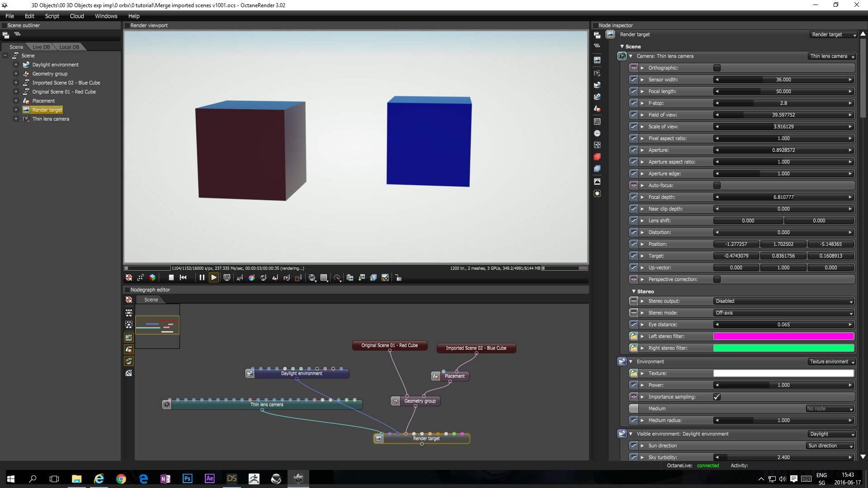Switch to the Live DB tab

coord(41,47)
